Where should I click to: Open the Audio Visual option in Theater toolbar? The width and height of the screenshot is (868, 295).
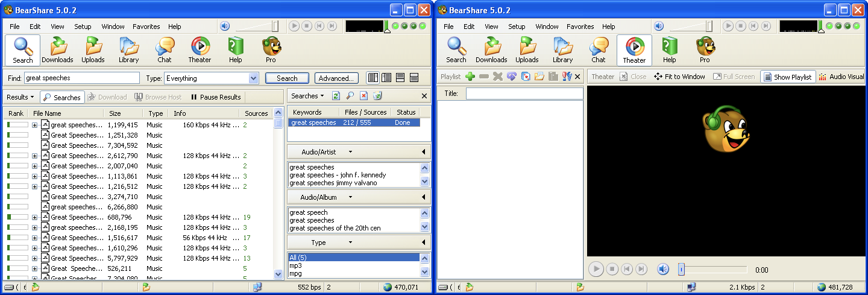[841, 77]
